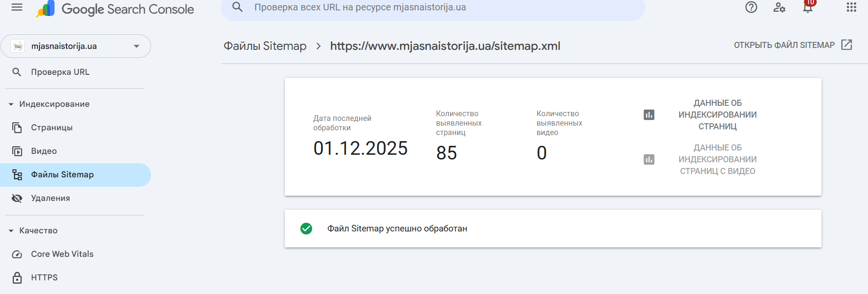Viewport: 868px width, 294px height.
Task: Click the last processed date 01.12.2025
Action: pyautogui.click(x=361, y=148)
